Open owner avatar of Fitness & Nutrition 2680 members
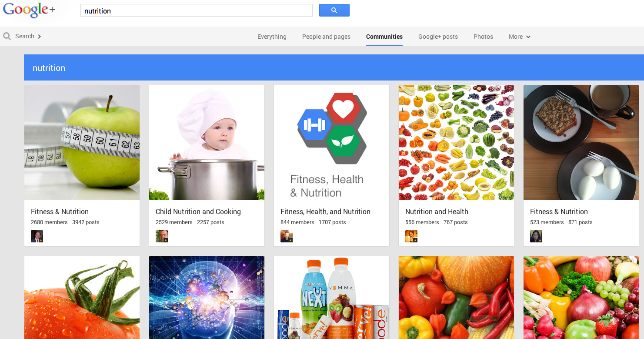The width and height of the screenshot is (644, 339). 37,236
